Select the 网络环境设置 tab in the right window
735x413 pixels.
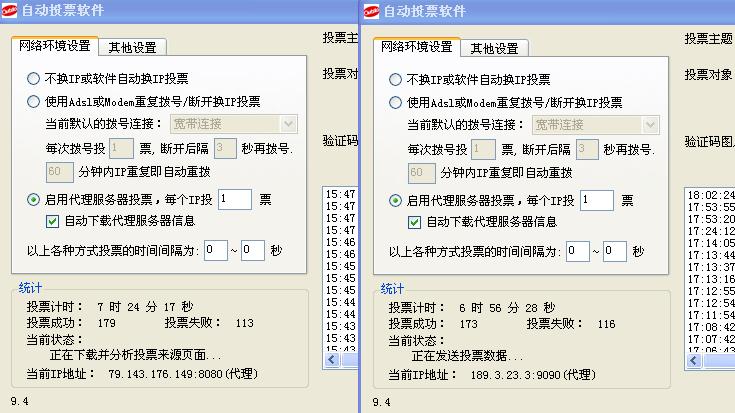(x=416, y=47)
